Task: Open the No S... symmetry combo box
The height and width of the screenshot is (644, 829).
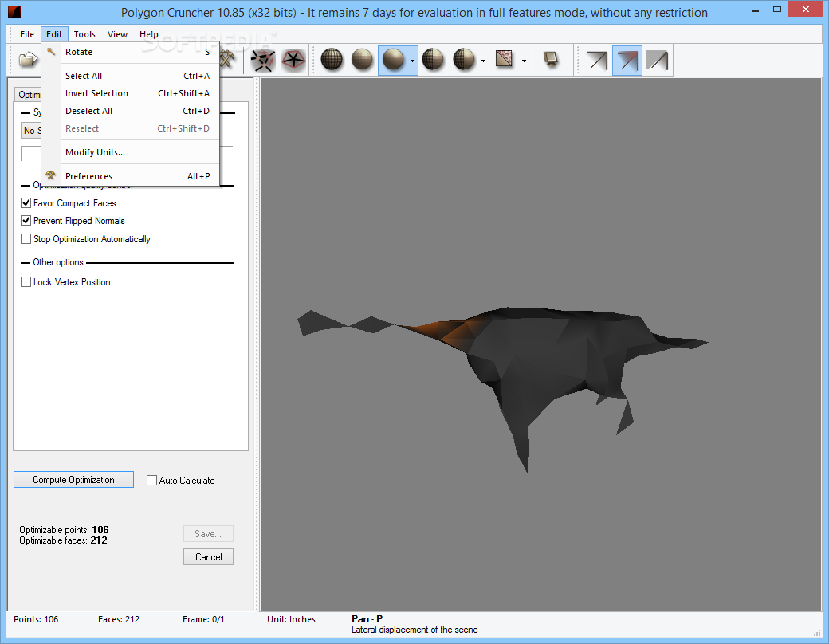Action: tap(30, 131)
